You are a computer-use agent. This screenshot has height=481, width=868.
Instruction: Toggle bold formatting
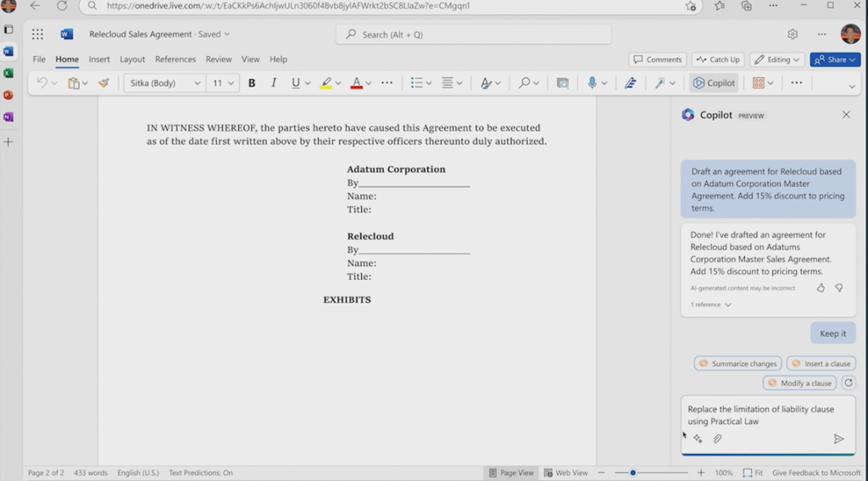[x=252, y=83]
